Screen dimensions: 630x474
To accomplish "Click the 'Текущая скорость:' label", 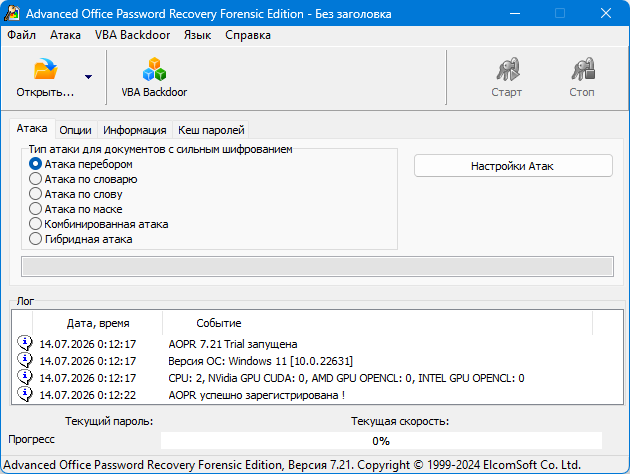I will click(400, 421).
